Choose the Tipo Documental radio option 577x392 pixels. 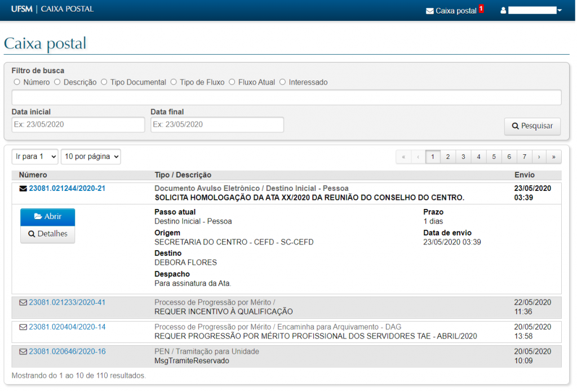coord(104,82)
